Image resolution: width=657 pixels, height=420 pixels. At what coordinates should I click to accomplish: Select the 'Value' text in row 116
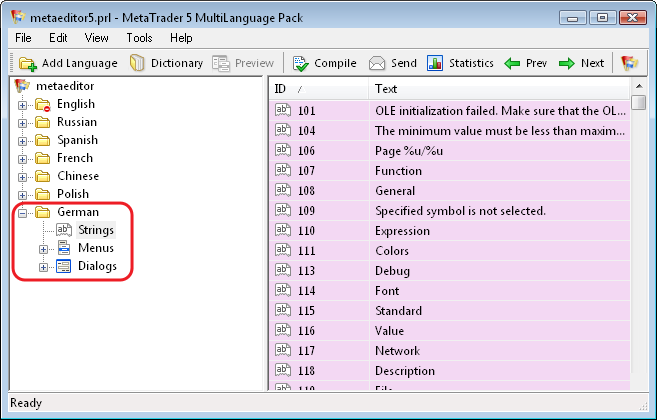[389, 331]
